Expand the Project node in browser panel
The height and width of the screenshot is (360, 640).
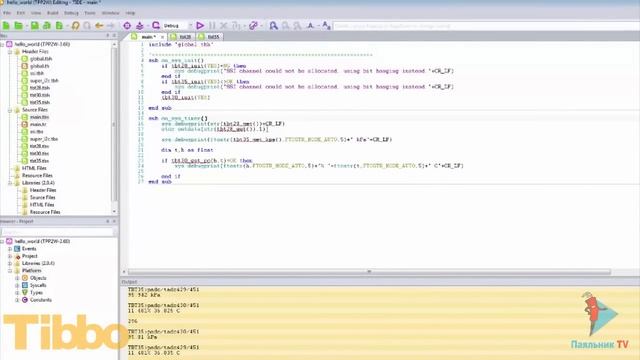pos(10,256)
